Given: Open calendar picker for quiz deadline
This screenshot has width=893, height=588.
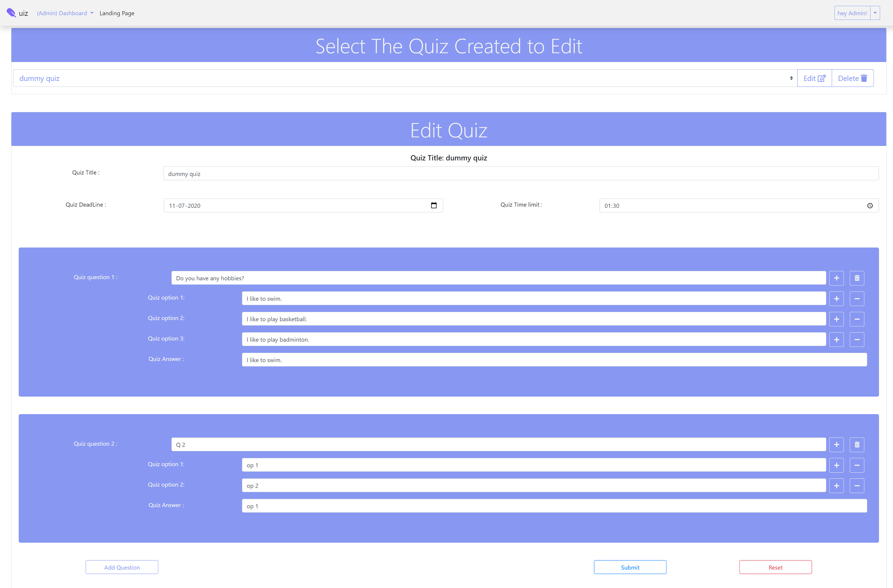Looking at the screenshot, I should click(x=433, y=205).
